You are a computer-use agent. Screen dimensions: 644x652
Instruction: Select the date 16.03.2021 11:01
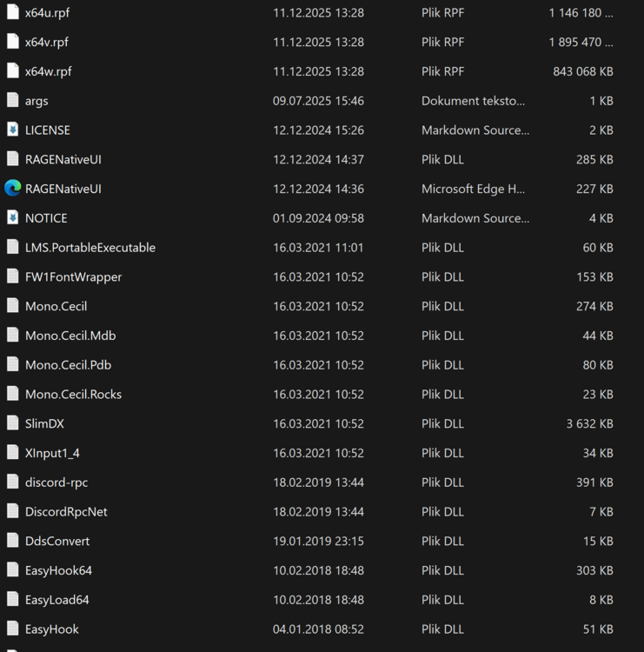(318, 248)
